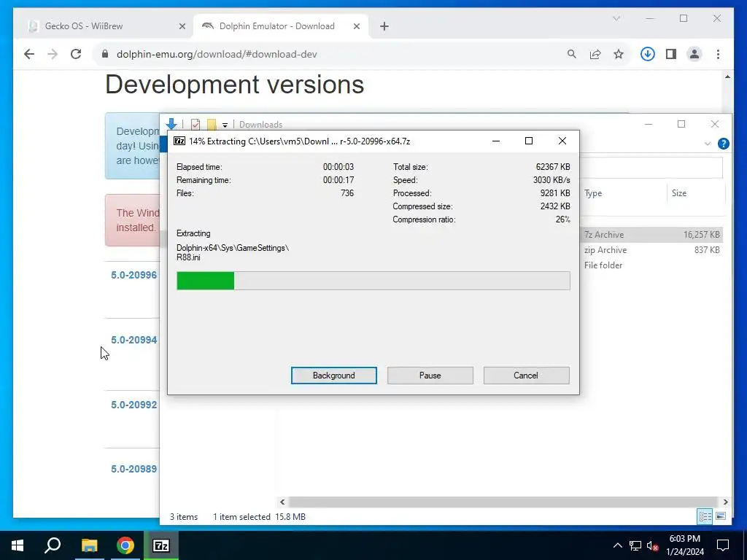Click the Explorer horizontal scroll right arrow

click(x=725, y=502)
